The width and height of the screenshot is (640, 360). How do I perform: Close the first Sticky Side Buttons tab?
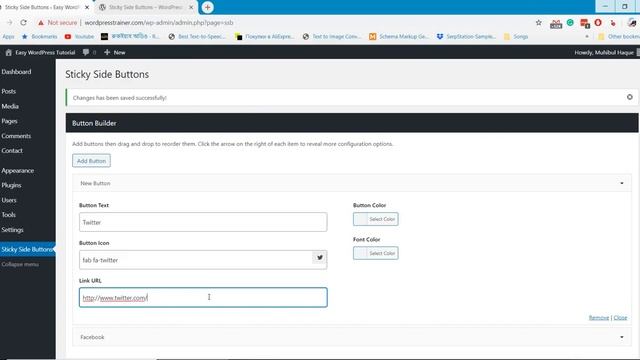pyautogui.click(x=87, y=7)
